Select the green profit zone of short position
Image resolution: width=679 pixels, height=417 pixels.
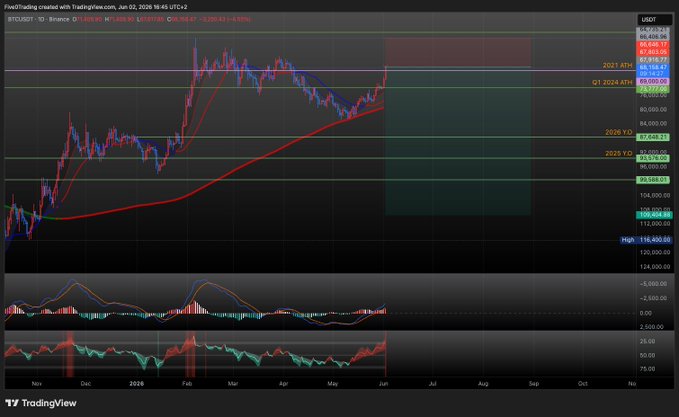[x=458, y=141]
